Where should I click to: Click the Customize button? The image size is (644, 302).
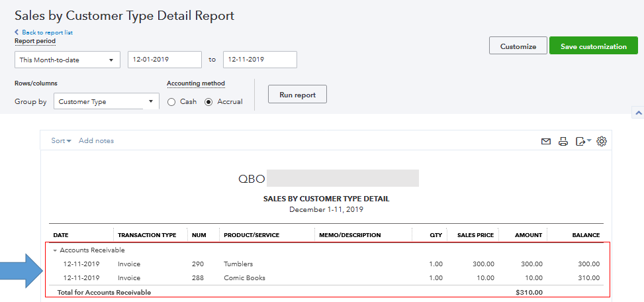[518, 46]
